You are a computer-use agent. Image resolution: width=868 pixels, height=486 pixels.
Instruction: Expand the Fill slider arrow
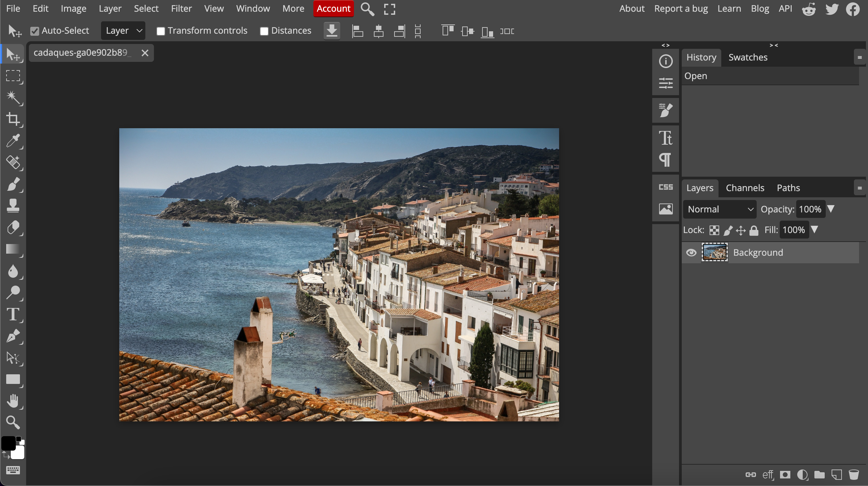(x=814, y=230)
